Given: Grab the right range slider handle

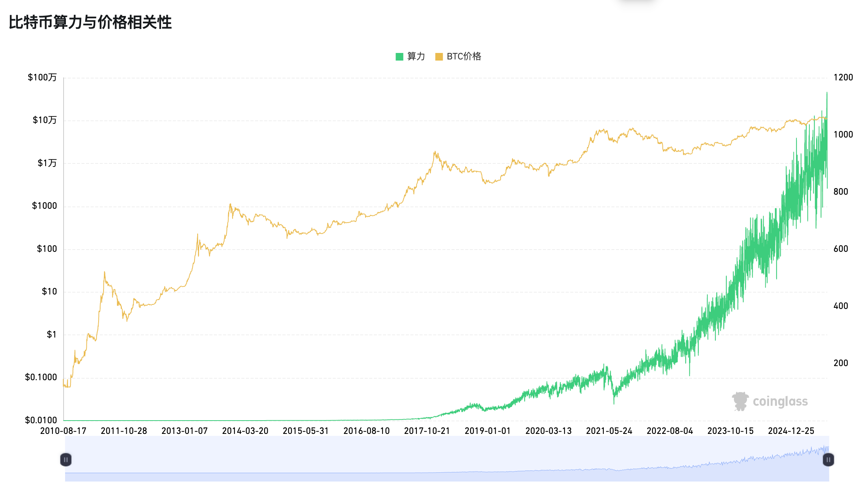Looking at the screenshot, I should click(828, 459).
